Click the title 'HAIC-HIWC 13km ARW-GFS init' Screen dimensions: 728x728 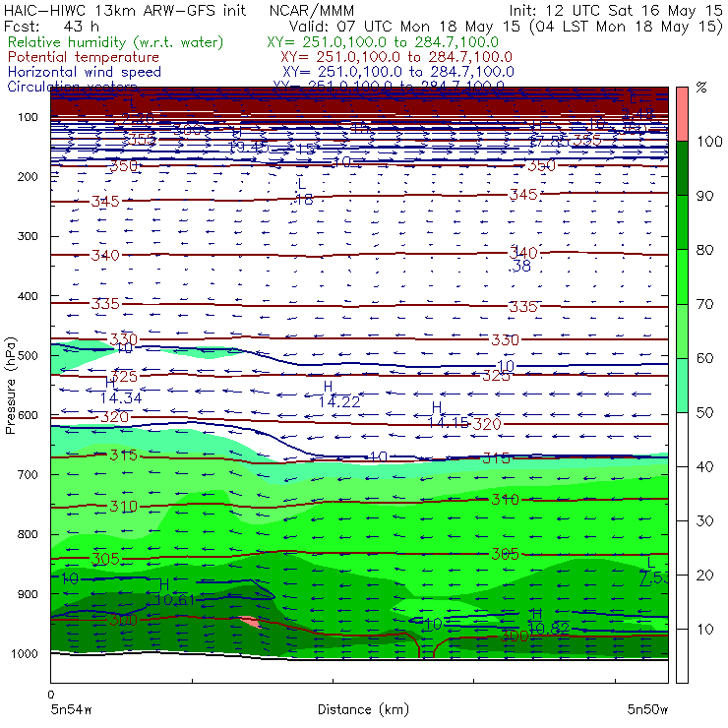pyautogui.click(x=125, y=11)
